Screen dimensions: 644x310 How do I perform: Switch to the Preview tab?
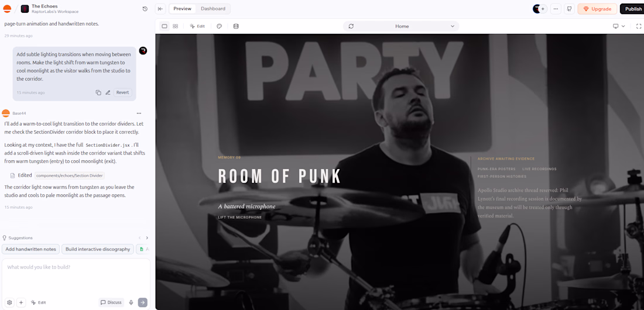(x=182, y=9)
